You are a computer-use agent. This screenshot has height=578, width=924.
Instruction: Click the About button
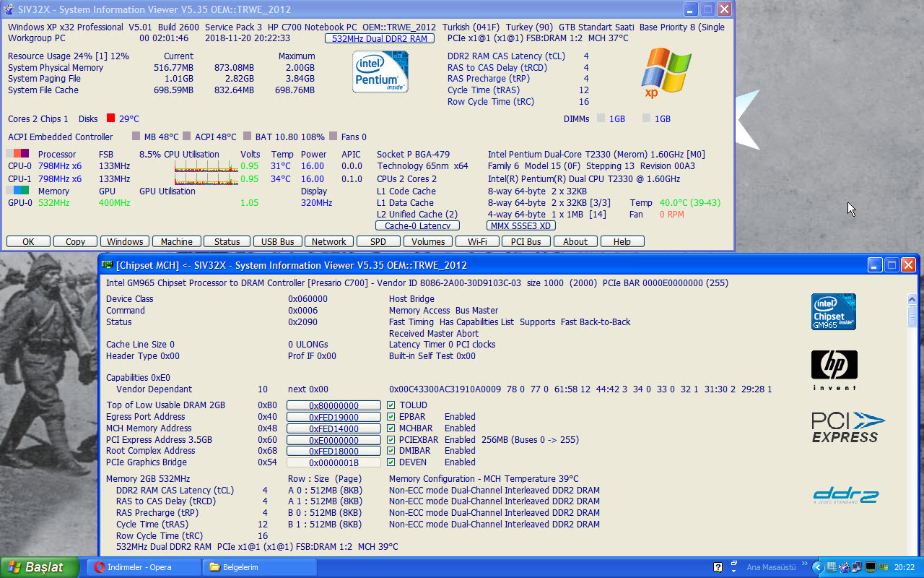coord(575,242)
